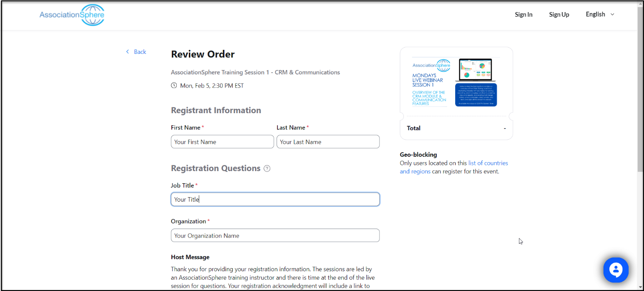Expand the English language dropdown

[x=600, y=14]
